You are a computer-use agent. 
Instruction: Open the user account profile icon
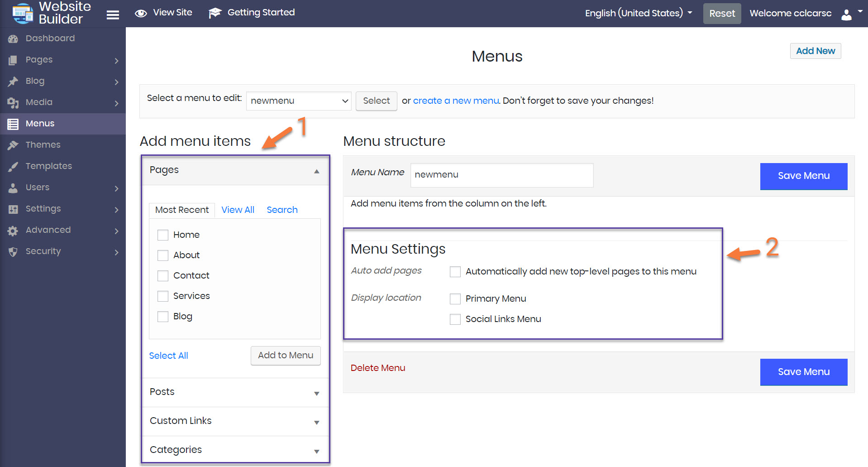846,14
